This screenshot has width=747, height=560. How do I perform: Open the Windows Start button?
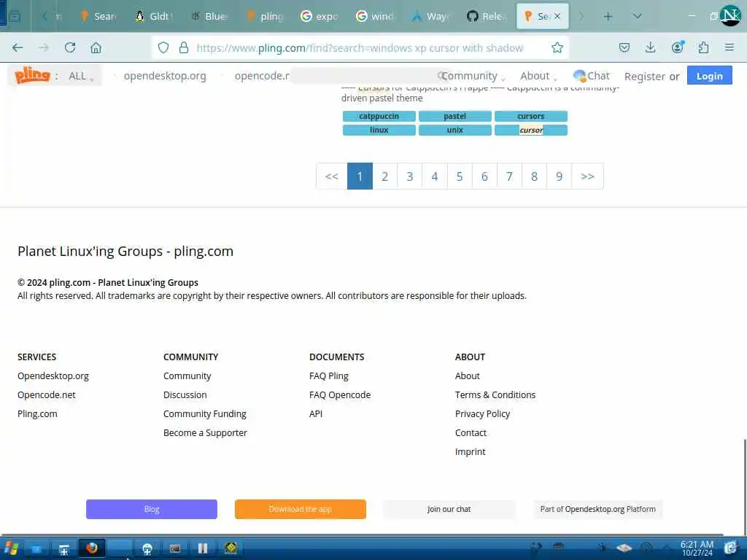pos(10,548)
